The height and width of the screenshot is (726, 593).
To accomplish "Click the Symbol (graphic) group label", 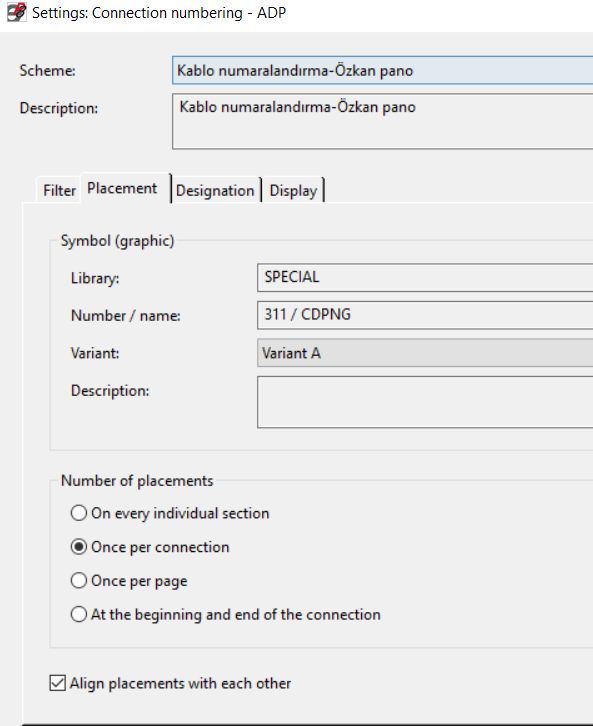I will (x=118, y=241).
